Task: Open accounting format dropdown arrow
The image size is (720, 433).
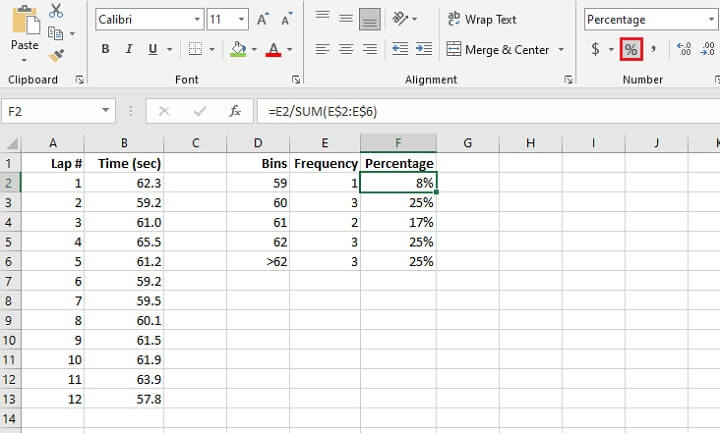Action: [x=611, y=49]
